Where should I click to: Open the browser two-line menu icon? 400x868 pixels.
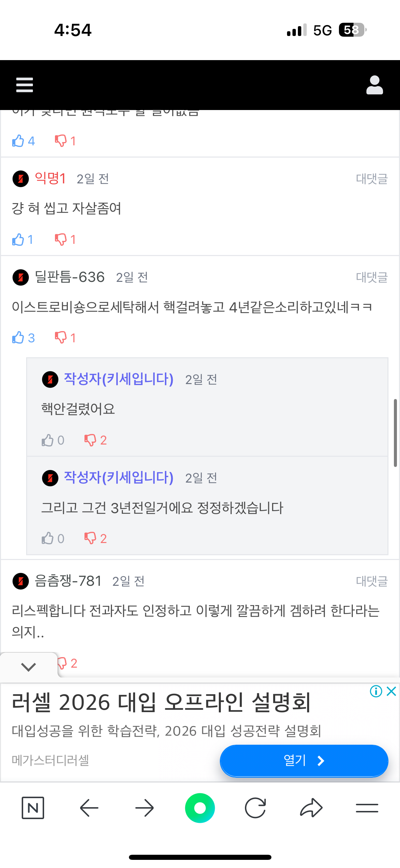367,808
